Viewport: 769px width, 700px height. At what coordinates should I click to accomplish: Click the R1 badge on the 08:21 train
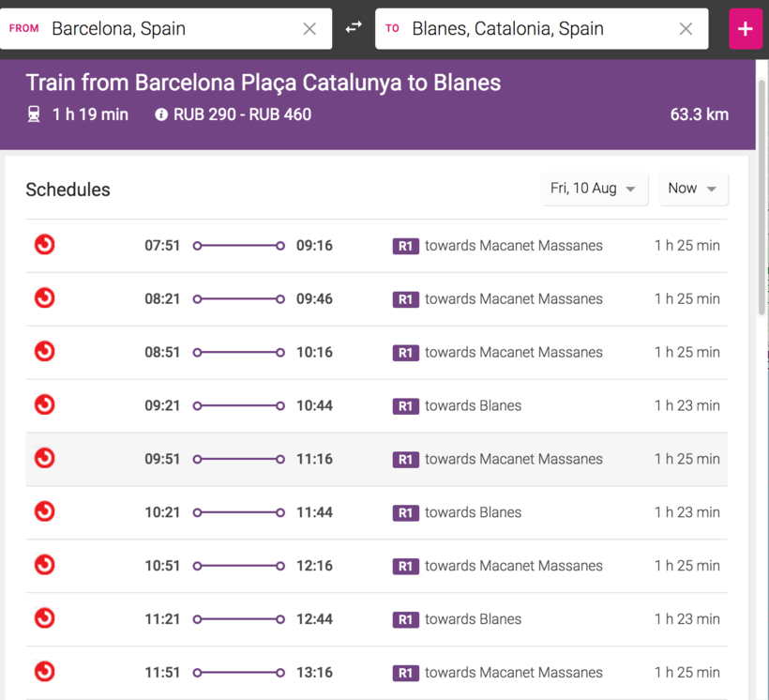(405, 299)
